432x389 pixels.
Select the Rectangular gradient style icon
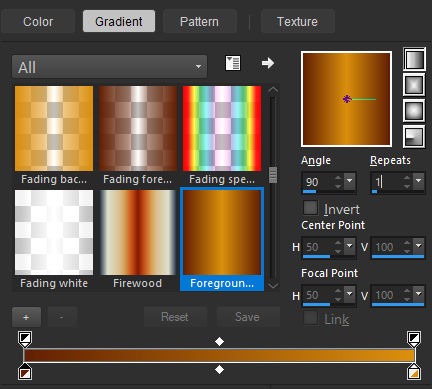click(414, 85)
